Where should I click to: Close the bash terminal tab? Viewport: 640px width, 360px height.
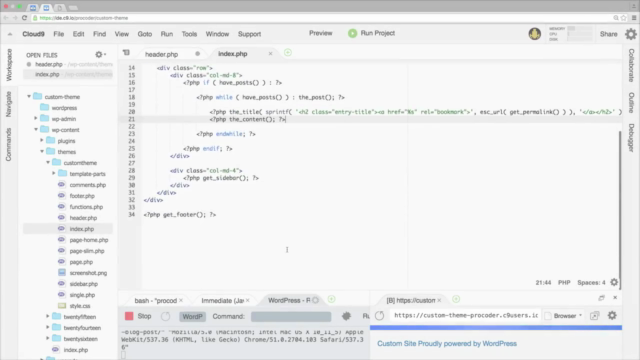pyautogui.click(x=181, y=300)
